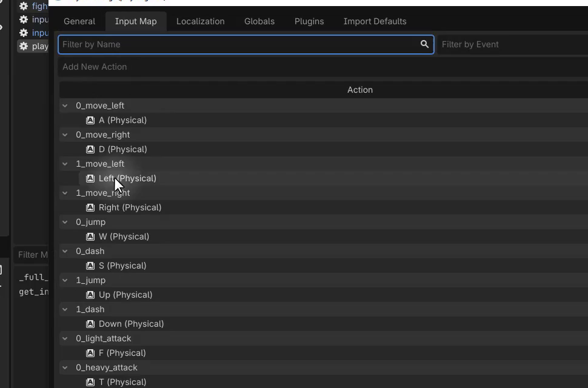Click gear icon of first 'inpu' script item
Image resolution: width=588 pixels, height=388 pixels.
click(24, 19)
